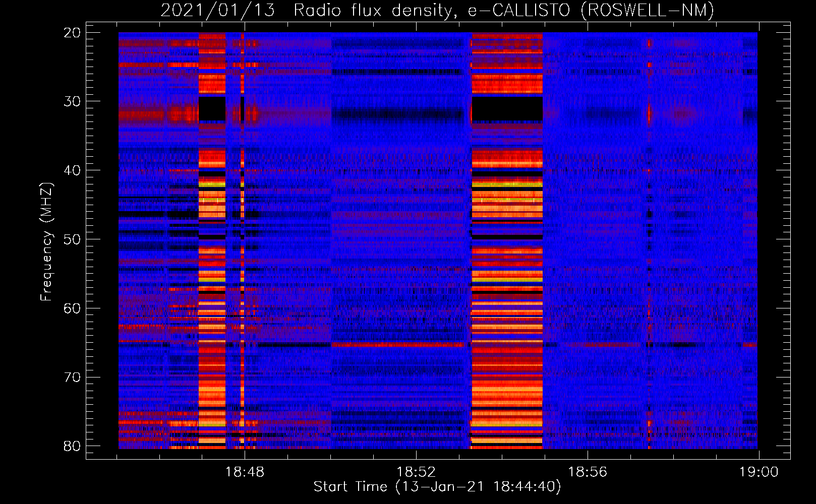Click the '60' frequency tick label

coord(73,308)
